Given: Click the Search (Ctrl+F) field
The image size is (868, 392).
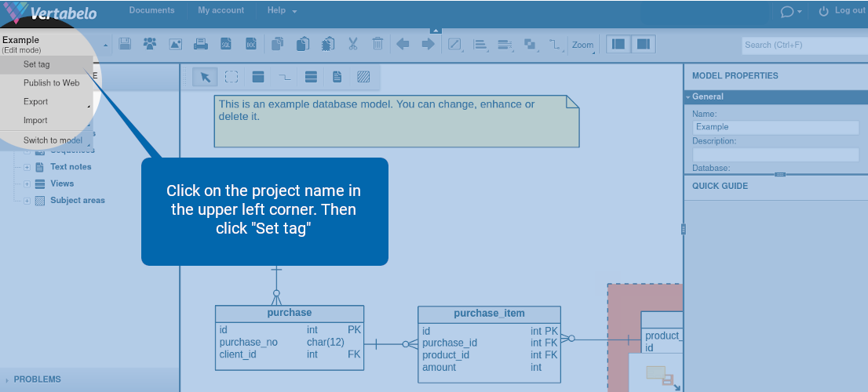Looking at the screenshot, I should click(x=805, y=45).
